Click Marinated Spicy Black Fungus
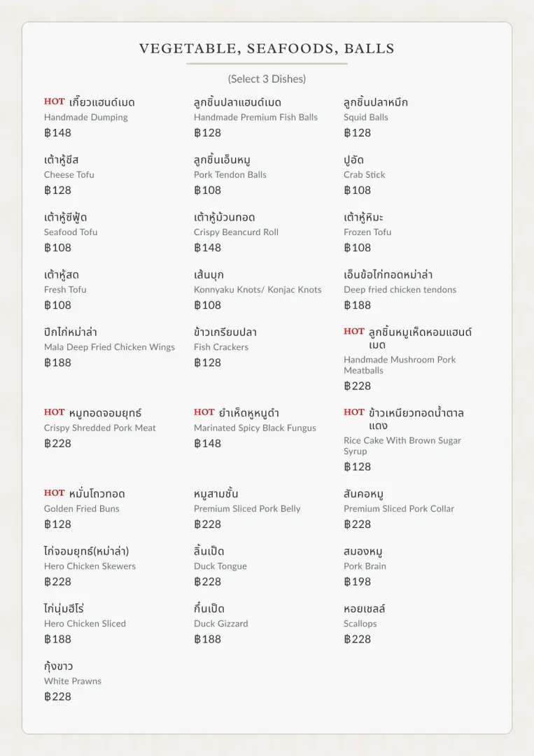The image size is (534, 756). (x=255, y=428)
